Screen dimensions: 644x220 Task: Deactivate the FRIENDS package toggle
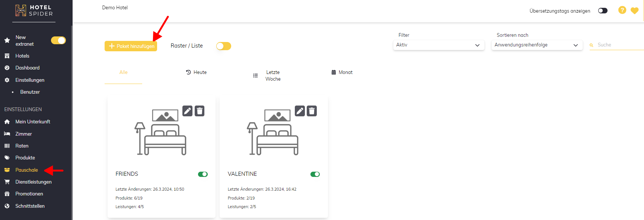point(203,174)
